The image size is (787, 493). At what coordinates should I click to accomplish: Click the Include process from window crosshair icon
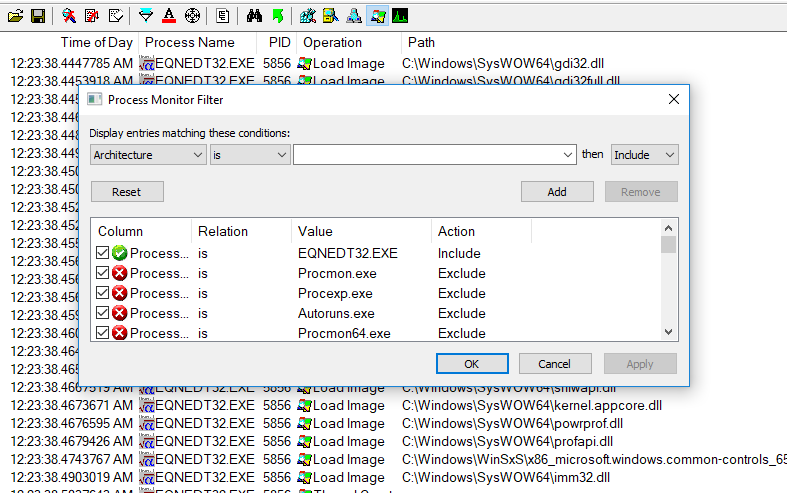192,16
